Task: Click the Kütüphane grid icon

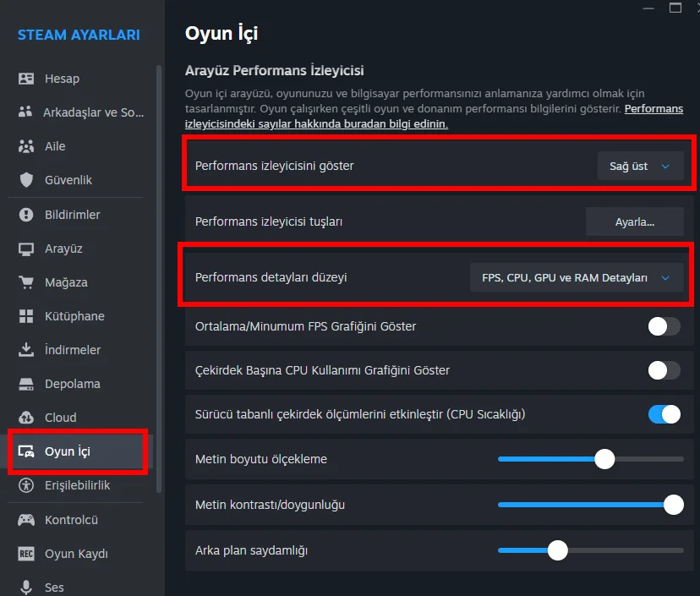Action: point(26,316)
